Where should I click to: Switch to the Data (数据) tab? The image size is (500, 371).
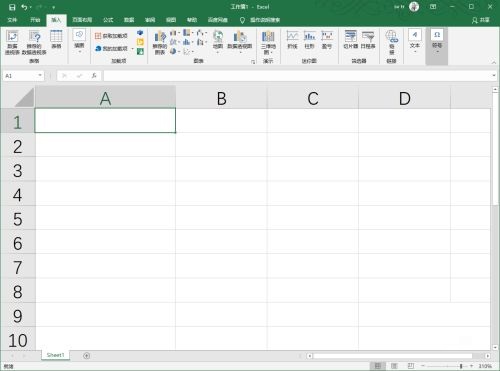pyautogui.click(x=129, y=20)
